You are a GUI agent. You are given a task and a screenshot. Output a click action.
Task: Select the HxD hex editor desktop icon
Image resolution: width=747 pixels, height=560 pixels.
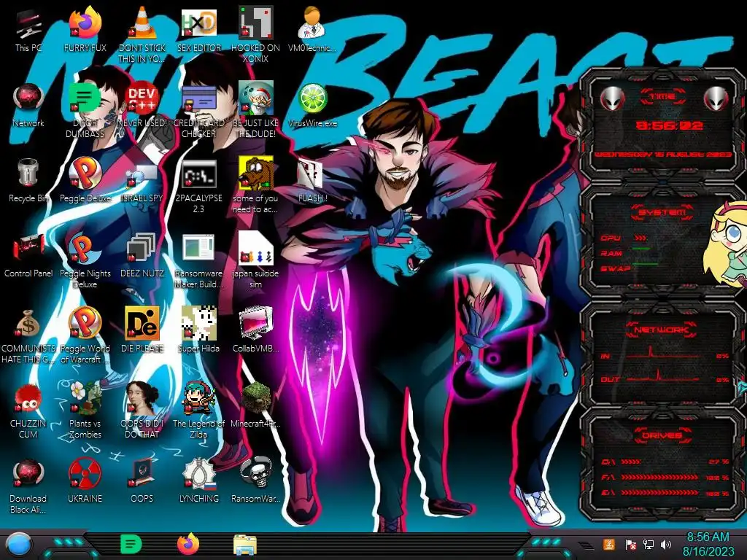point(198,31)
